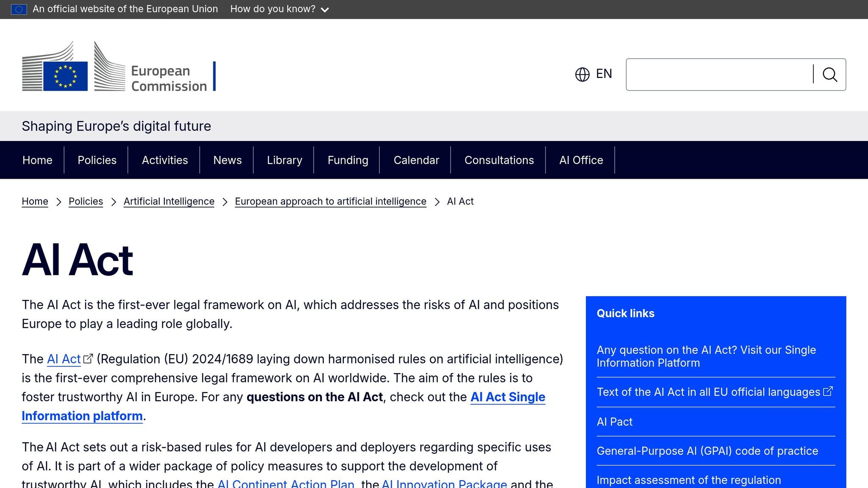Open the AI Continent Action Plan link

click(x=286, y=483)
